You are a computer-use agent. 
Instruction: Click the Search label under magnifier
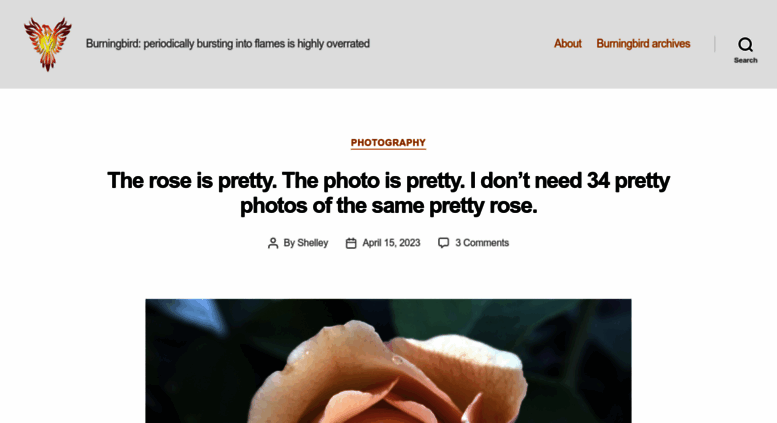pyautogui.click(x=745, y=60)
